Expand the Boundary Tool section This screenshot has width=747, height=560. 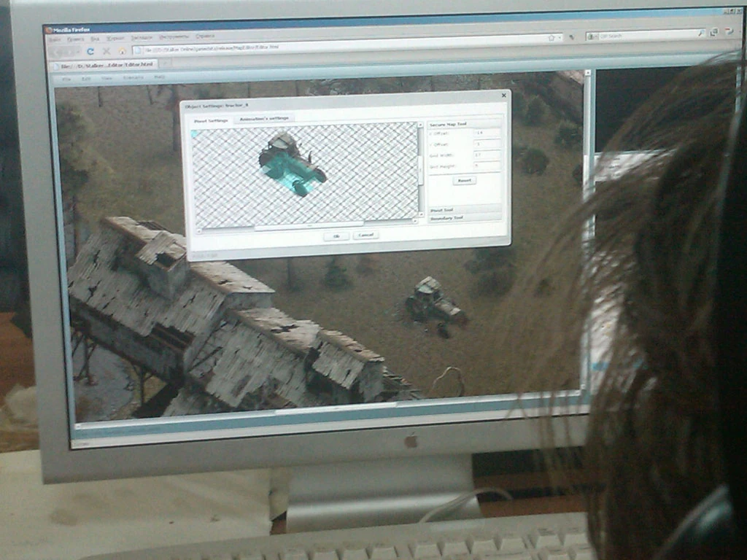pos(465,217)
